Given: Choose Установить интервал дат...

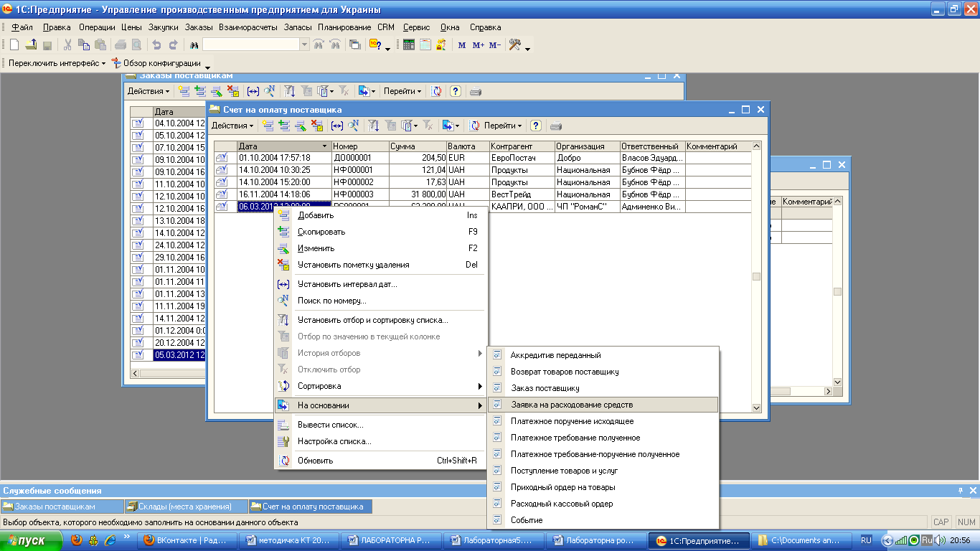Looking at the screenshot, I should [380, 284].
